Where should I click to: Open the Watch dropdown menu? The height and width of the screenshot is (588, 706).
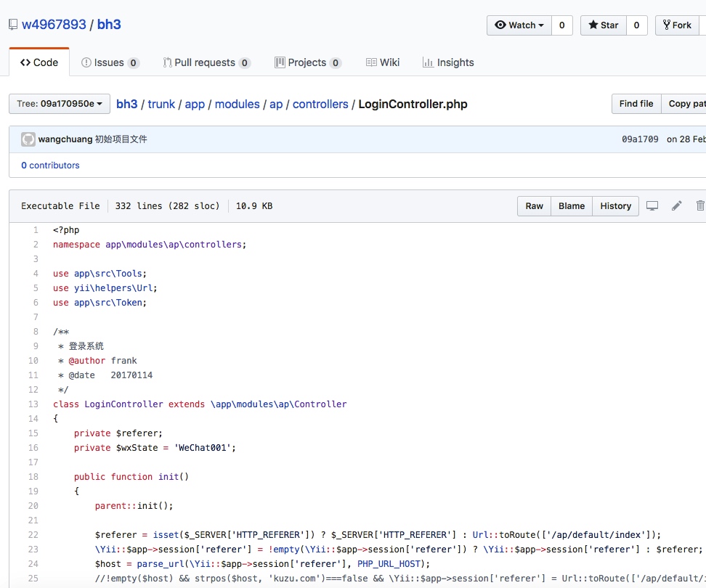click(x=519, y=25)
